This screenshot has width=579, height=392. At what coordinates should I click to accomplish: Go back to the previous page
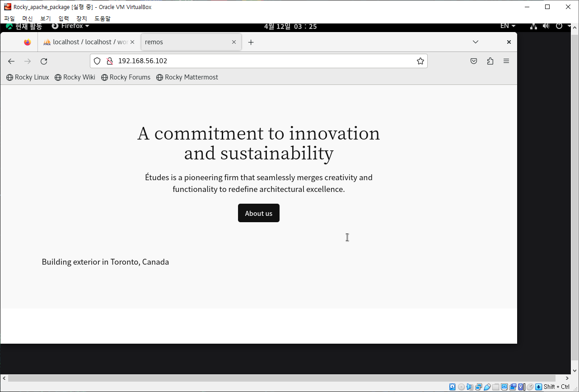[x=11, y=61]
